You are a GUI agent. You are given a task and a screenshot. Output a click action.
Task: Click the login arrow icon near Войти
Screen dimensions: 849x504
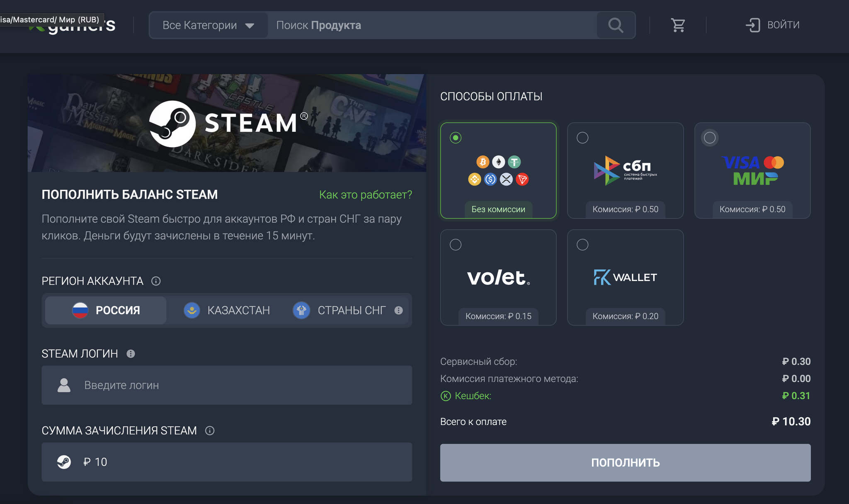[x=752, y=25]
